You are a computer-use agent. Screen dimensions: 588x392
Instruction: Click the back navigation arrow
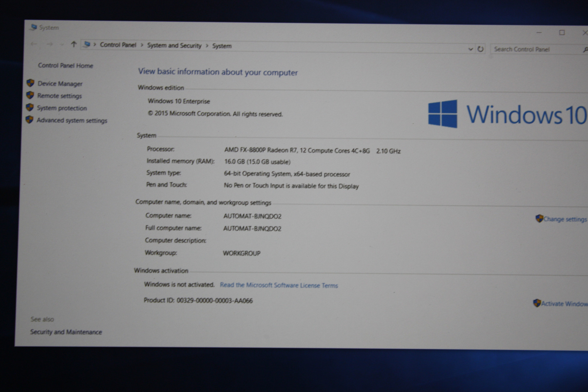tap(34, 44)
